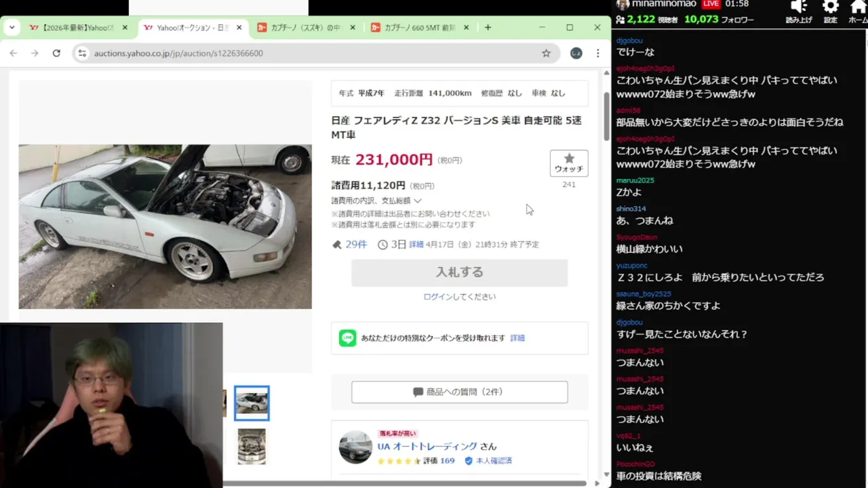Open 商品への質問（2件）button
868x488 pixels.
point(459,392)
